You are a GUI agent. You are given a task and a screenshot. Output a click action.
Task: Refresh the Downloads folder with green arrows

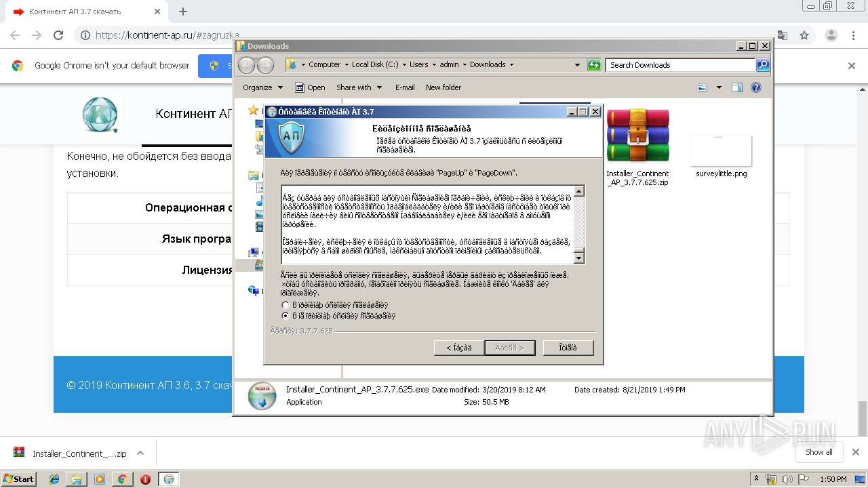[594, 65]
